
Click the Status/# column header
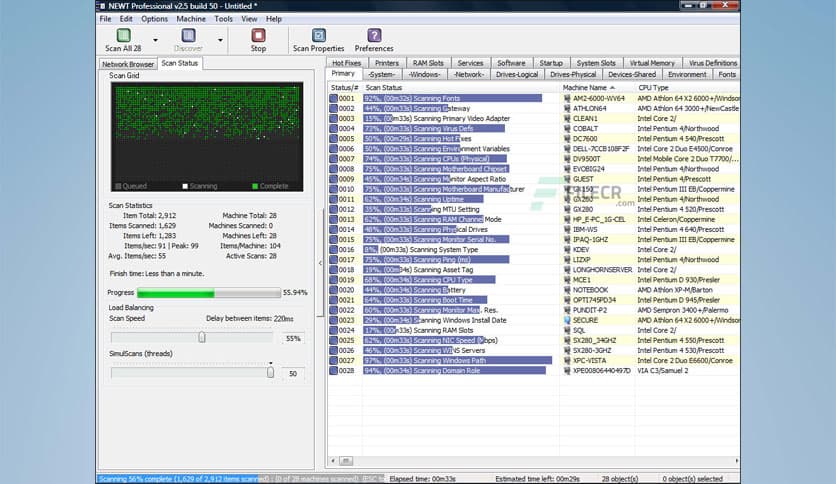click(344, 87)
